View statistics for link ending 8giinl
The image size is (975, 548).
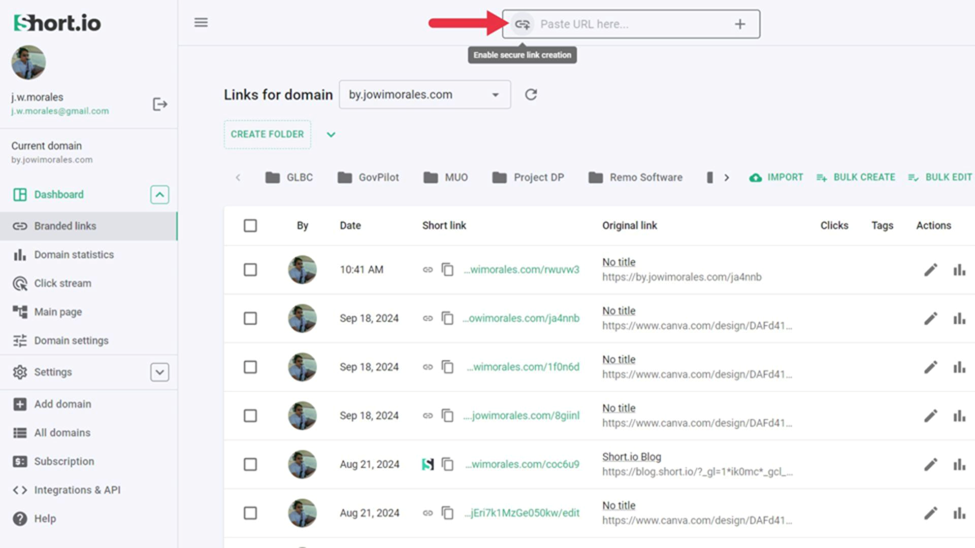pyautogui.click(x=959, y=416)
